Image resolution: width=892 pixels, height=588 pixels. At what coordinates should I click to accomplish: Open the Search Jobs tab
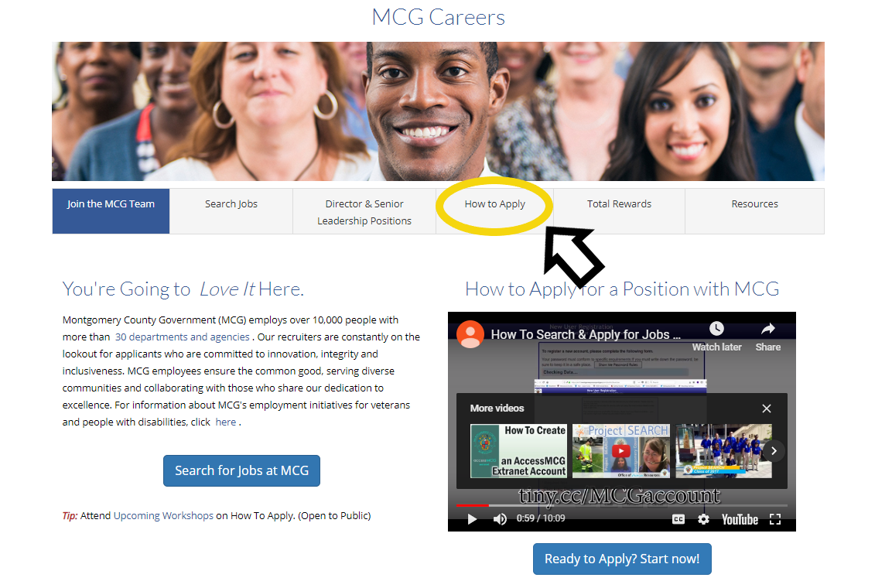(231, 204)
